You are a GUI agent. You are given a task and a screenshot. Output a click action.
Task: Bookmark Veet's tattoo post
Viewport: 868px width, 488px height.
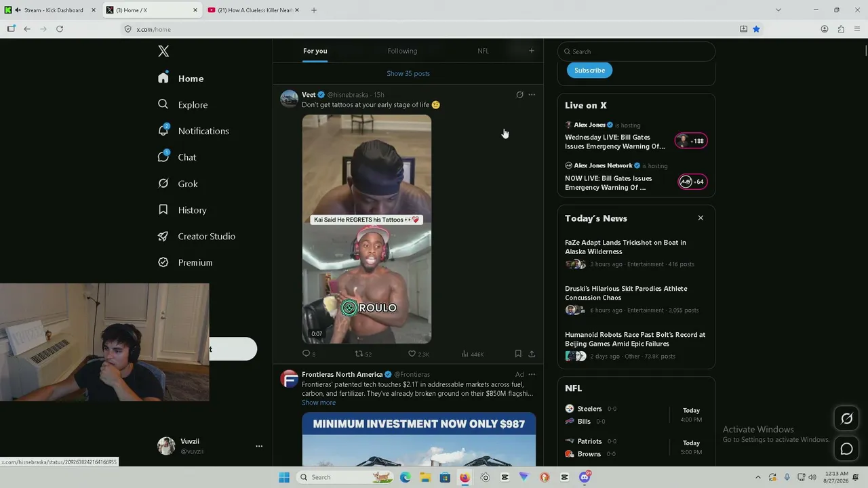518,354
